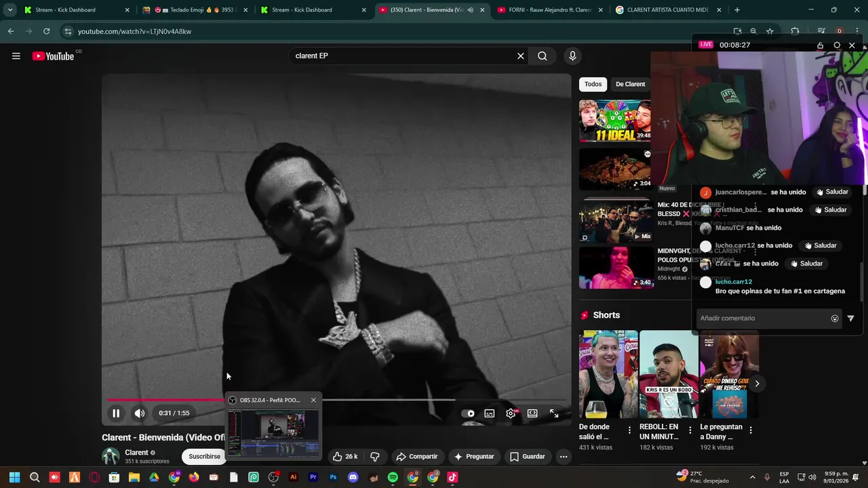This screenshot has width=868, height=488.
Task: Select the "De Clarent" filter chip
Action: point(630,84)
